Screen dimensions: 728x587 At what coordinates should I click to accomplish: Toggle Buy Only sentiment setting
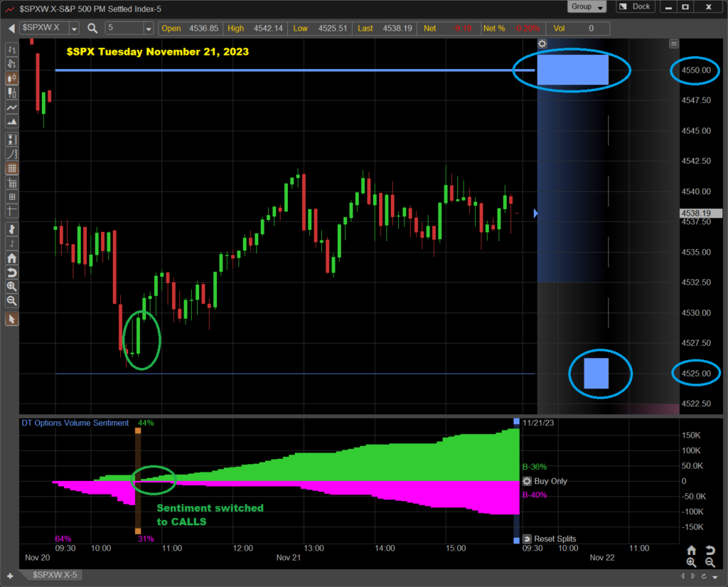tap(528, 482)
